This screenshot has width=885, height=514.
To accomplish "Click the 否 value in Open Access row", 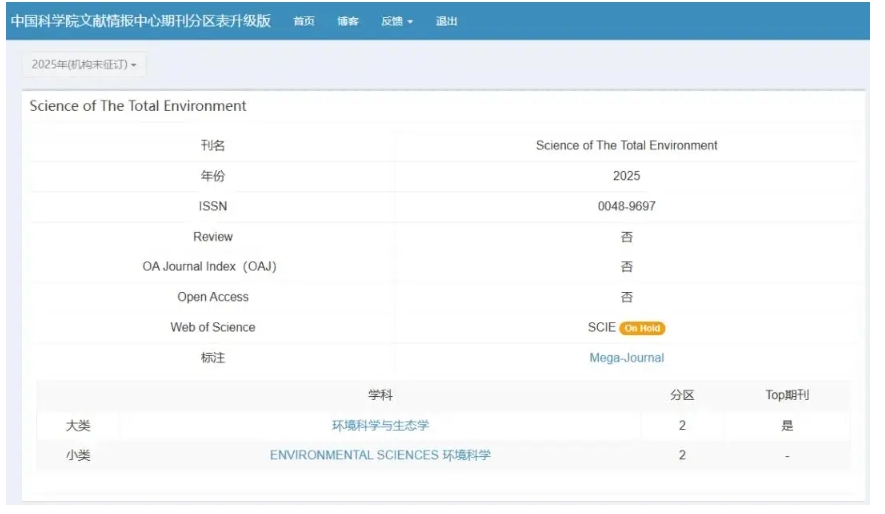I will (626, 297).
